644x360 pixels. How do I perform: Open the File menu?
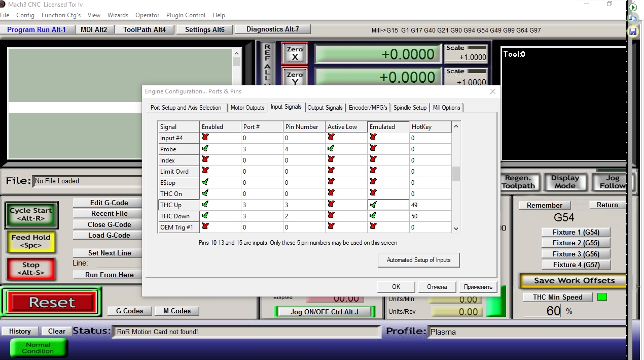[5, 15]
